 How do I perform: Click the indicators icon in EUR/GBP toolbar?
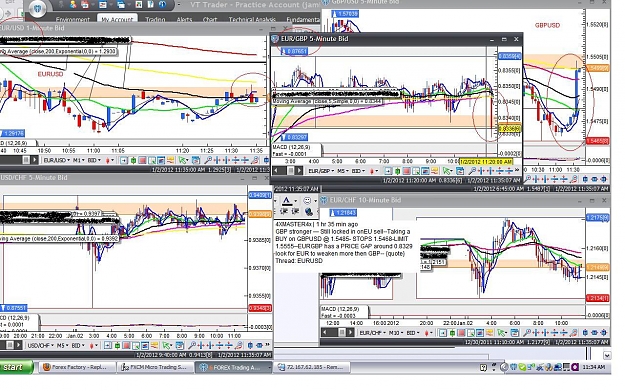(x=425, y=171)
